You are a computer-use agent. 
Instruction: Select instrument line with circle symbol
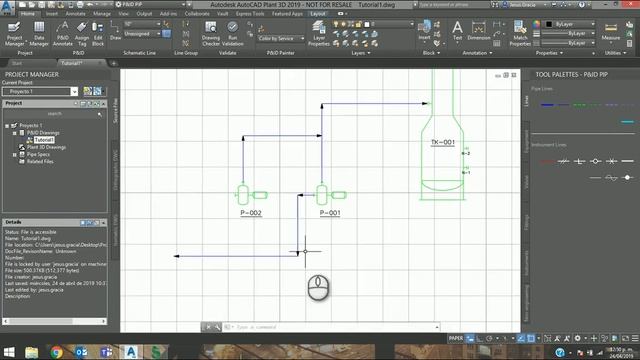596,161
